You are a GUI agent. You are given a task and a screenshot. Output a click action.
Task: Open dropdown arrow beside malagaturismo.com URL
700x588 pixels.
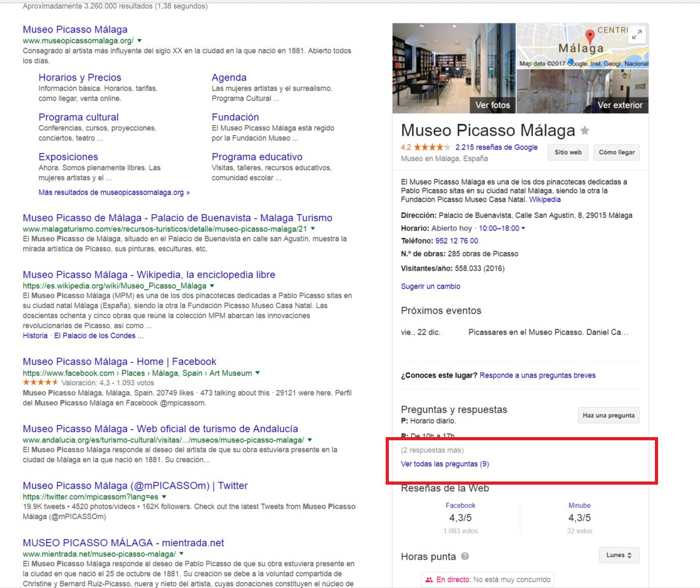click(x=313, y=229)
